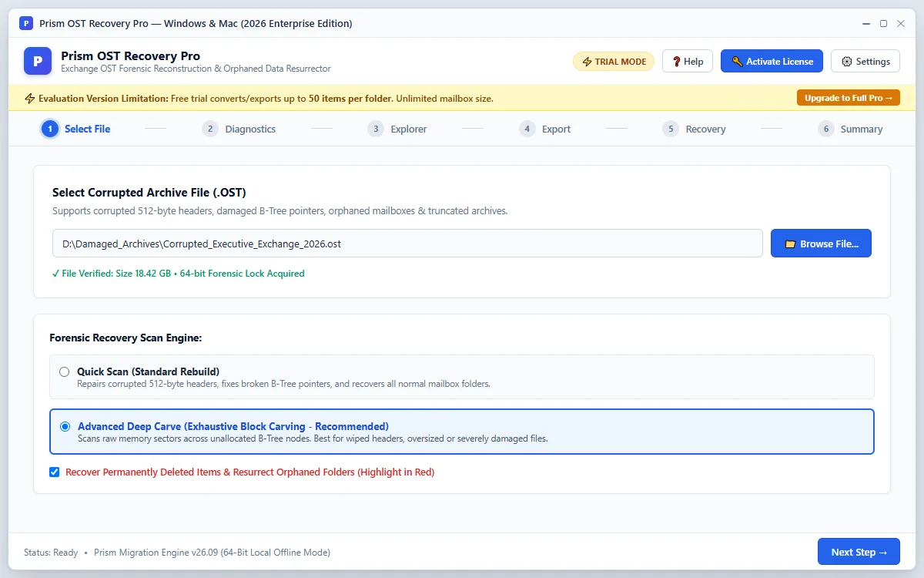Go to step 4 Export
924x578 pixels.
[545, 129]
